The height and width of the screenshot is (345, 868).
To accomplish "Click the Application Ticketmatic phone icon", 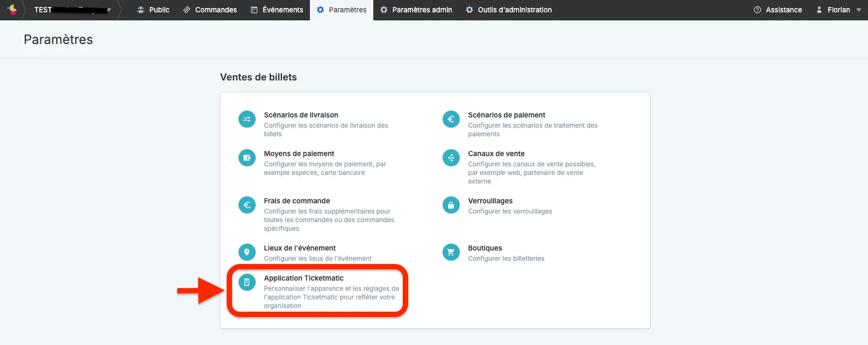I will click(x=247, y=282).
